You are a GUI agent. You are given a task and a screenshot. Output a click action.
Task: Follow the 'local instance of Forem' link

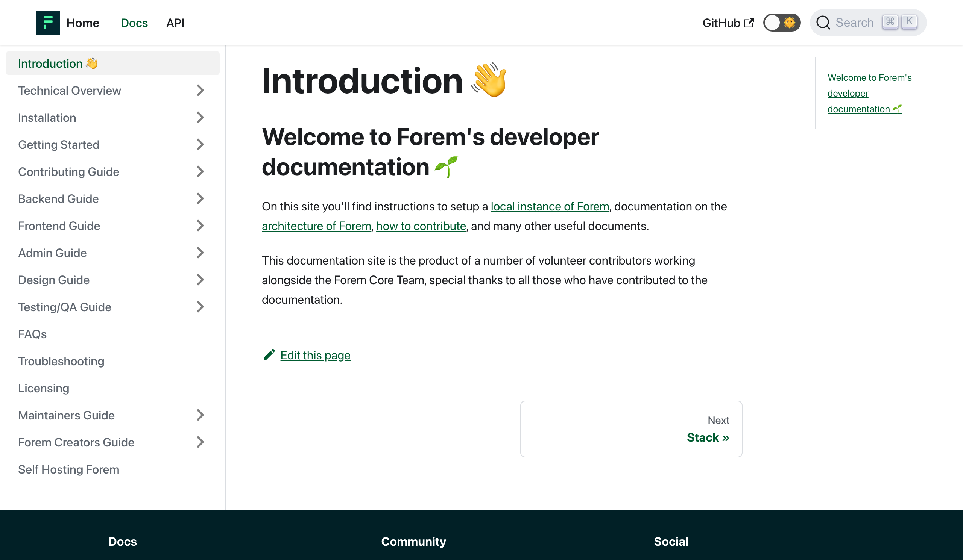[x=550, y=206]
